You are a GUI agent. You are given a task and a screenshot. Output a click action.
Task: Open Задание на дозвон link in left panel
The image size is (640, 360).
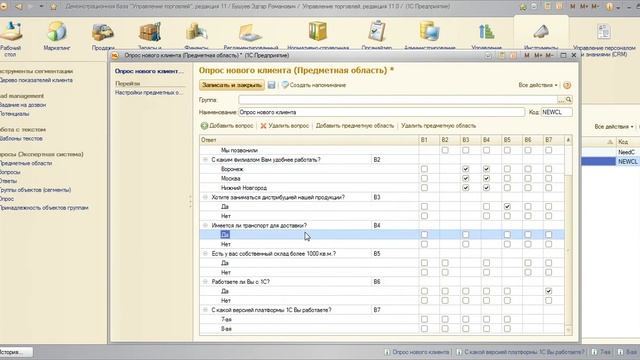(x=23, y=105)
